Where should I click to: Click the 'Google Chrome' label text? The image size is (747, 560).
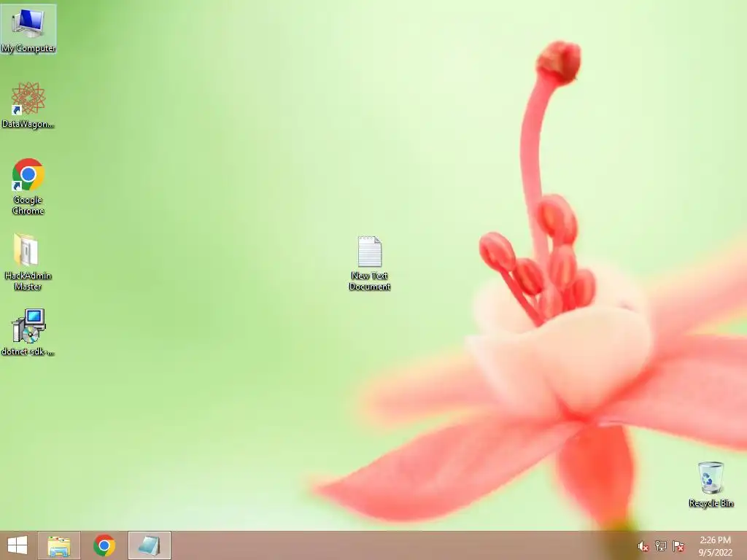[x=28, y=205]
